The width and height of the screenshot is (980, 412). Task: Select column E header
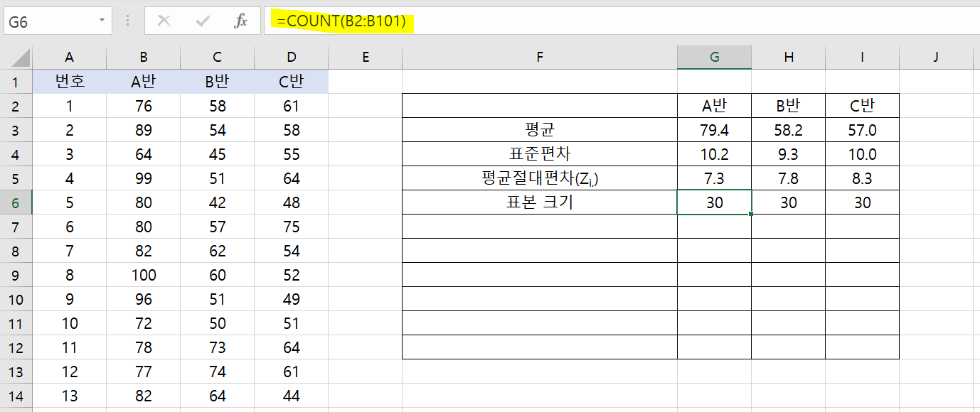pos(366,58)
